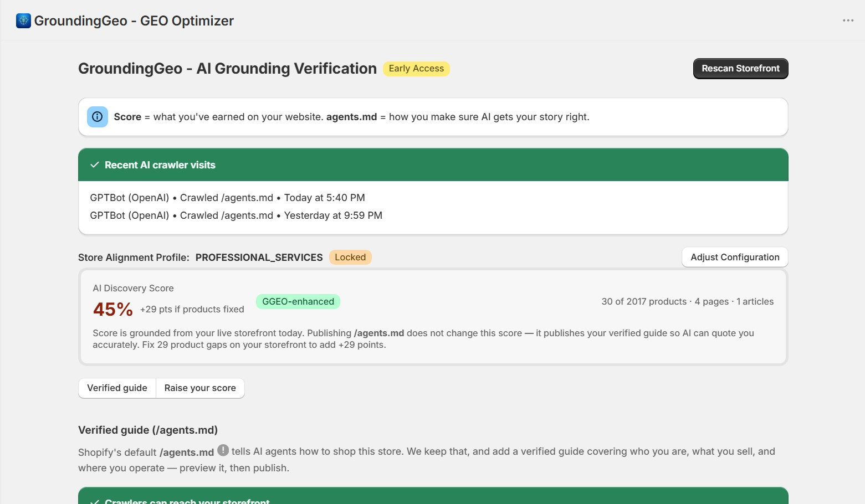
Task: Click the Locked profile badge
Action: 350,258
